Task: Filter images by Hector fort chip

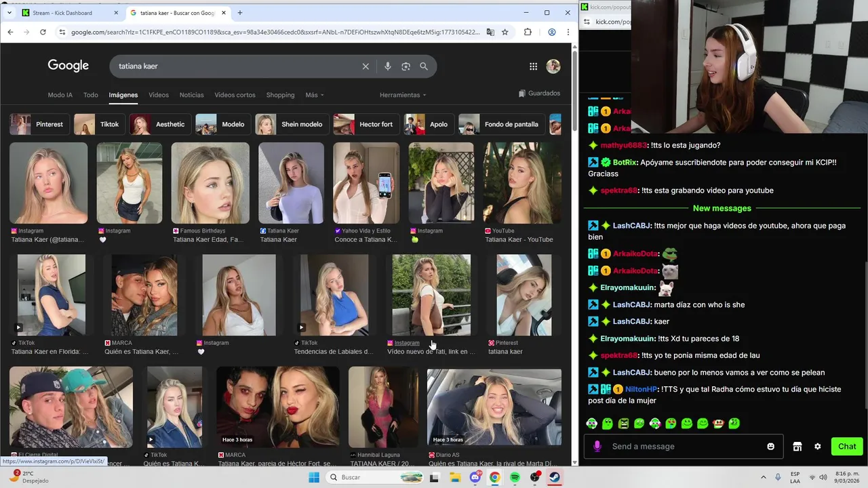Action: 366,124
